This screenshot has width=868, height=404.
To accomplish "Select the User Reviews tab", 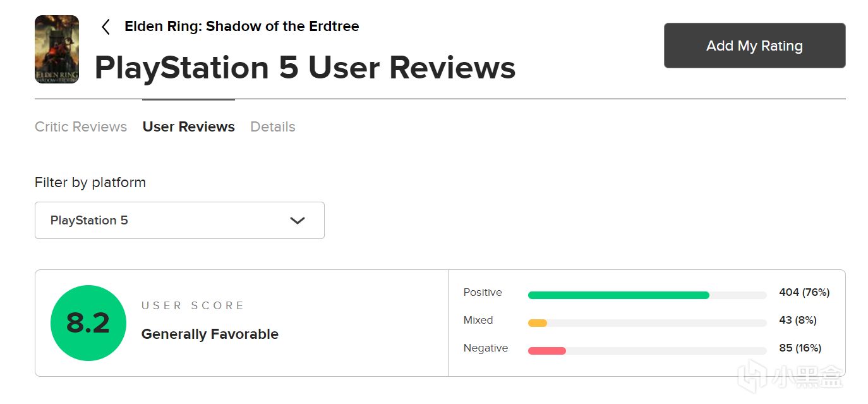I will 189,126.
